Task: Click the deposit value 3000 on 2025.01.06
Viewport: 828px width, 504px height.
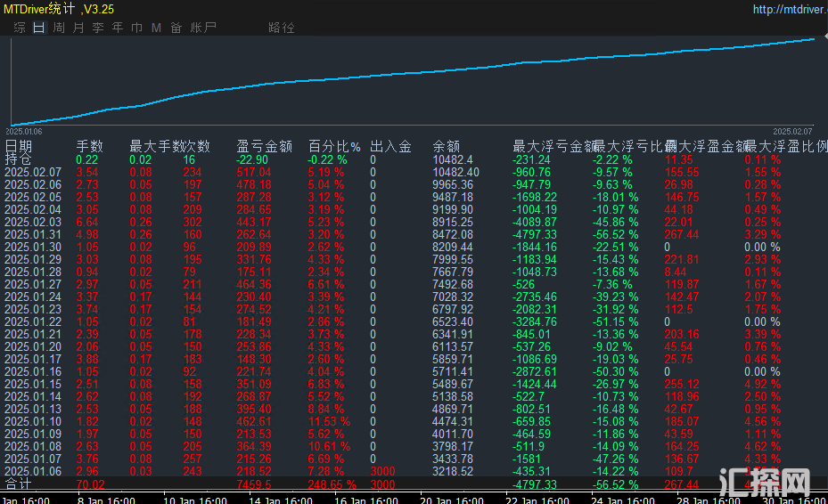Action: pyautogui.click(x=383, y=472)
